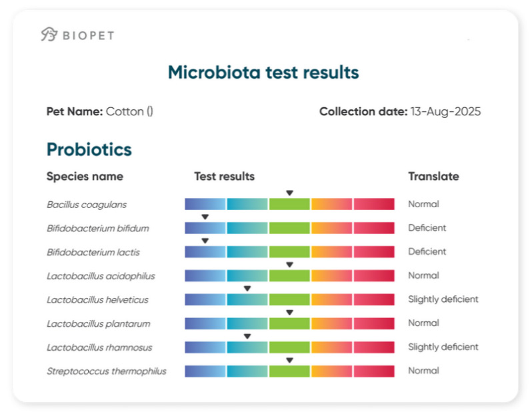This screenshot has width=532, height=416.
Task: Click the Bacillus coagulans result marker triangle
Action: 289,193
